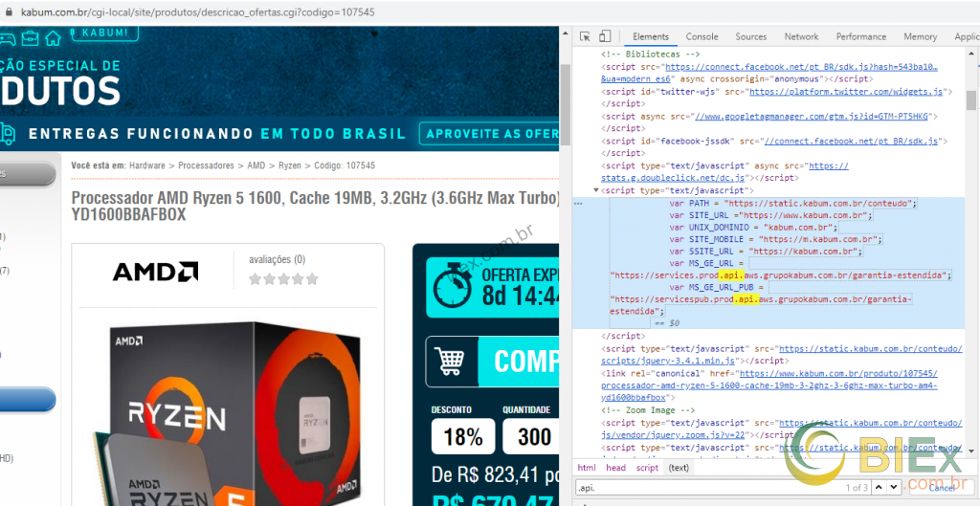This screenshot has height=506, width=980.
Task: Click the Ryzen 5 box product image
Action: (228, 412)
